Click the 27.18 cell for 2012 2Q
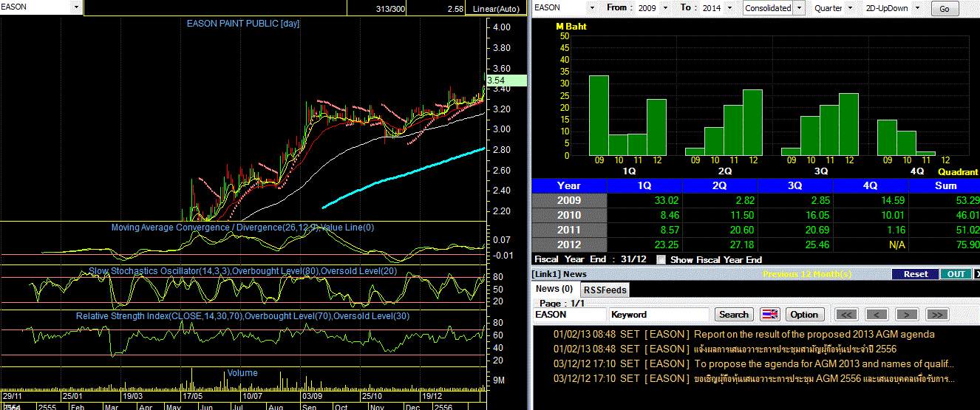The image size is (980, 410). (x=720, y=245)
